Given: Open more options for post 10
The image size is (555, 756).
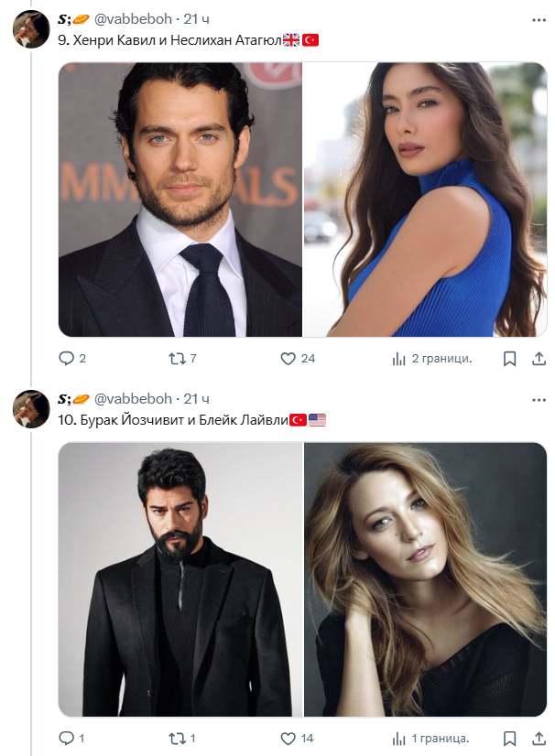Looking at the screenshot, I should click(x=539, y=399).
